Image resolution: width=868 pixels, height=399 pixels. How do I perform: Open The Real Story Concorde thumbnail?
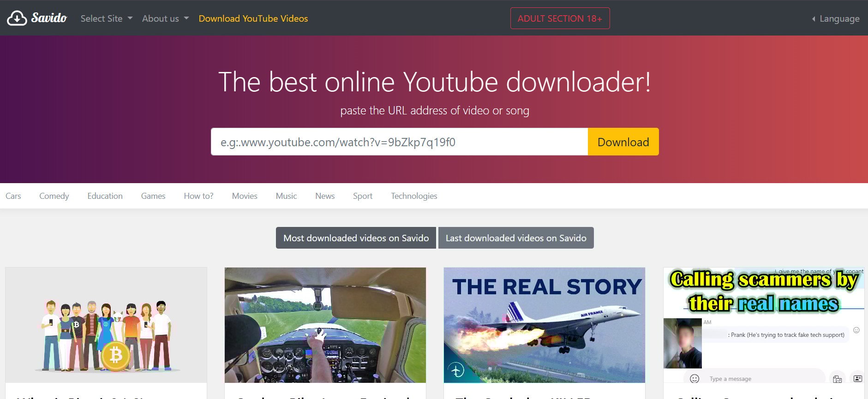(x=545, y=325)
